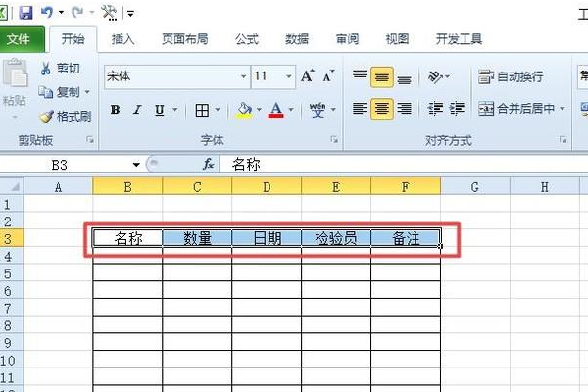Toggle bottom vertical alignment
The image size is (588, 392).
point(404,78)
